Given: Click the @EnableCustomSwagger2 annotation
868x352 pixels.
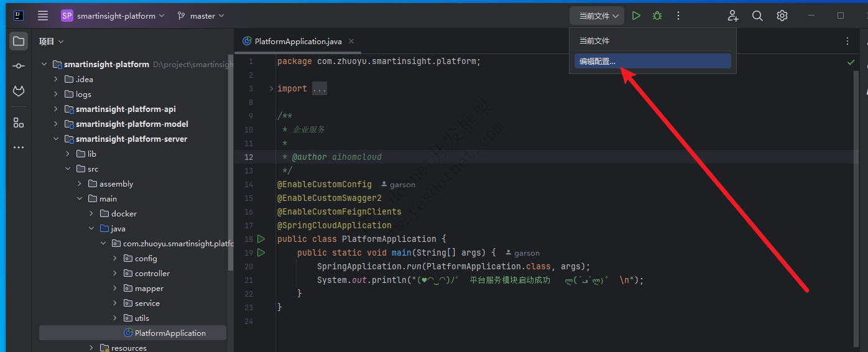Looking at the screenshot, I should [x=330, y=198].
